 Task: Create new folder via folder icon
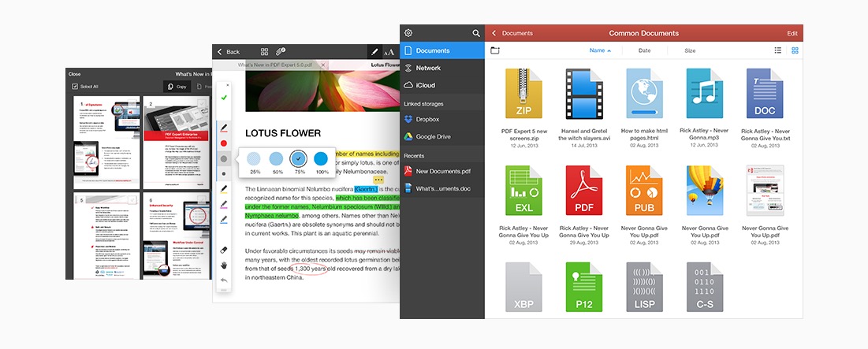click(495, 50)
